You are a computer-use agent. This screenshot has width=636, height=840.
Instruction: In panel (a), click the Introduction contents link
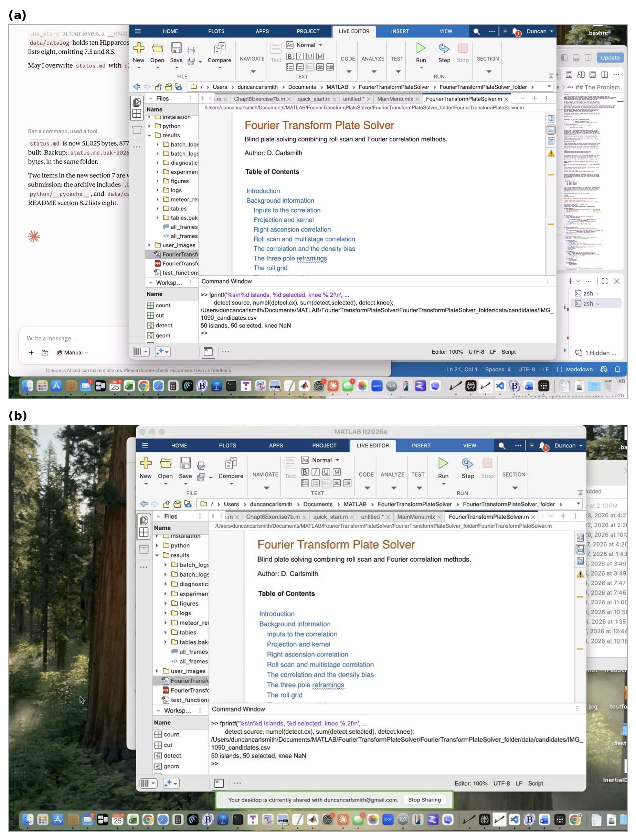(x=263, y=191)
